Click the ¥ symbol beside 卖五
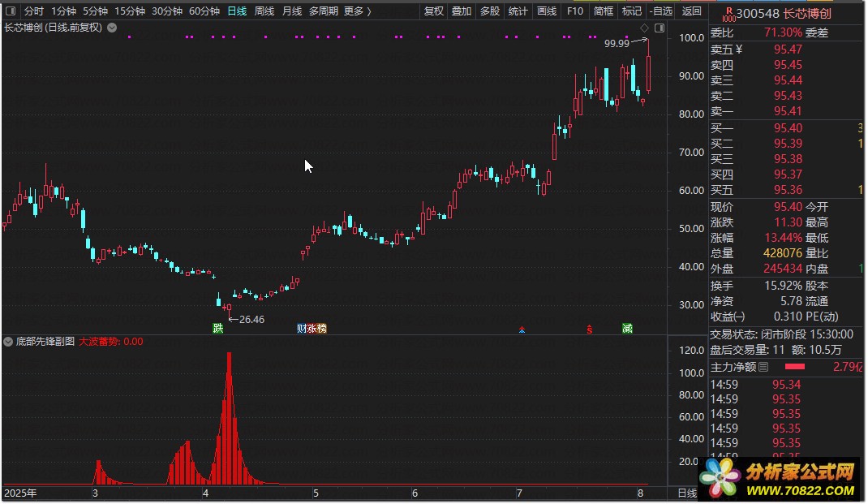Image resolution: width=868 pixels, height=504 pixels. click(x=739, y=50)
